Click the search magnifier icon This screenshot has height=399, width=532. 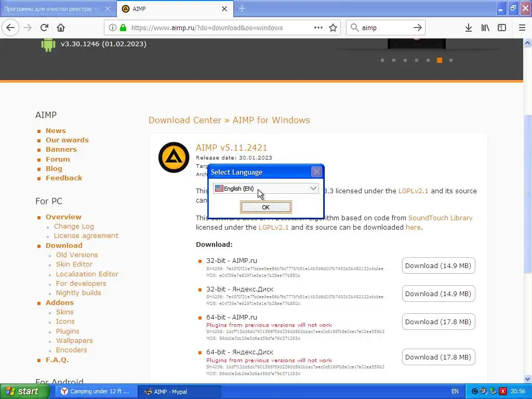[354, 28]
